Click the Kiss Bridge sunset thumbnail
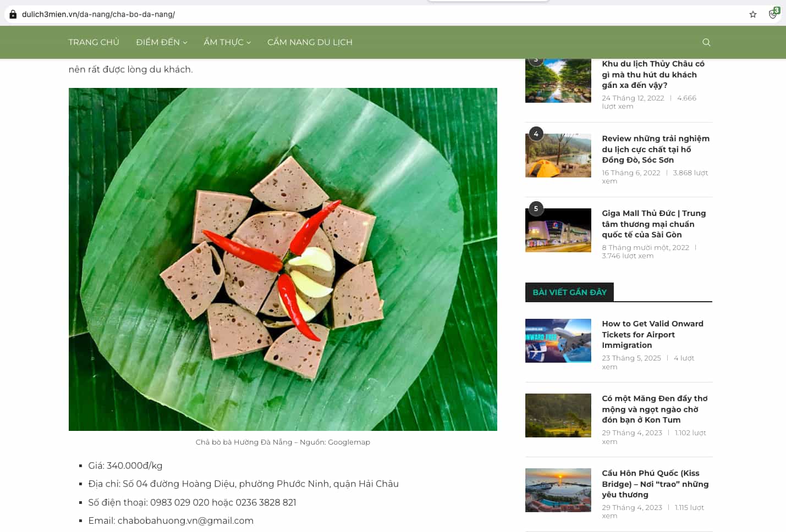The height and width of the screenshot is (532, 786). tap(558, 490)
